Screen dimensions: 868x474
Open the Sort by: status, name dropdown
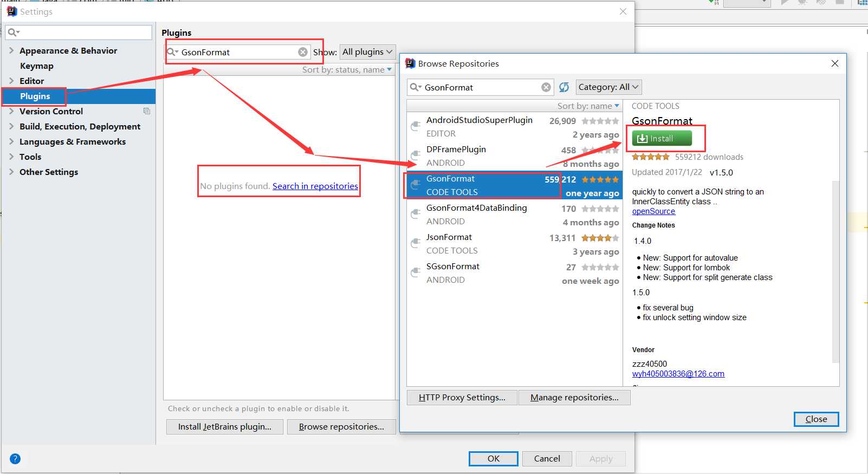tap(347, 70)
